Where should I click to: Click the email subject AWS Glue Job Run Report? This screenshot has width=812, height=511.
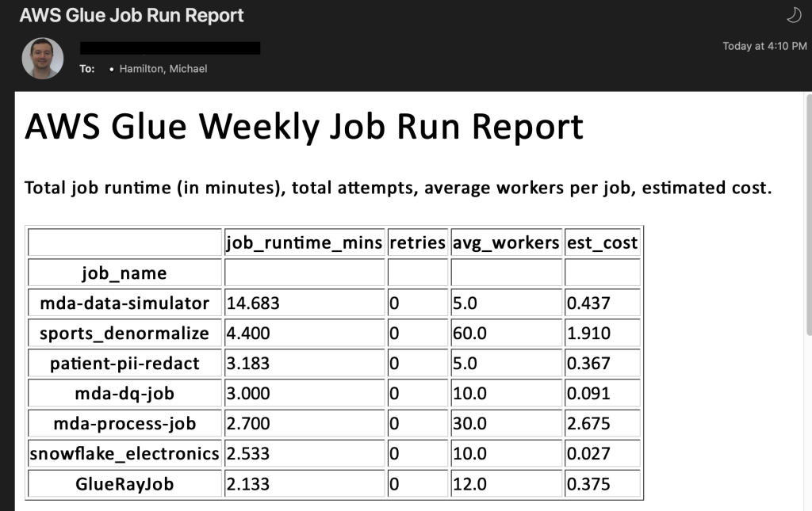132,14
